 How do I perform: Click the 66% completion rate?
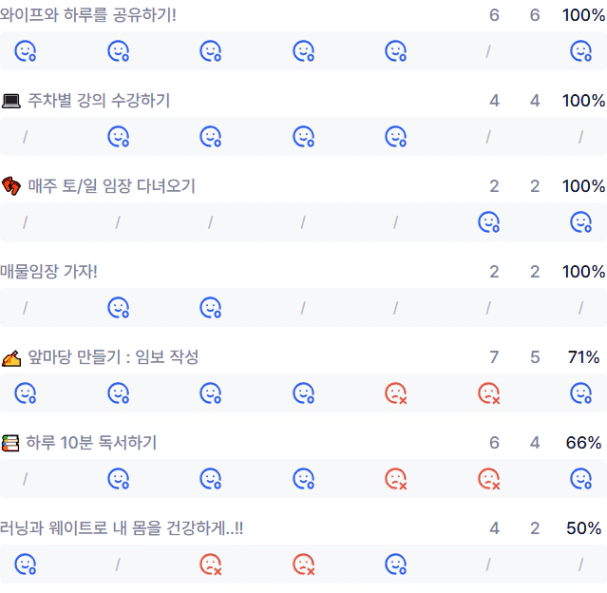tap(583, 443)
